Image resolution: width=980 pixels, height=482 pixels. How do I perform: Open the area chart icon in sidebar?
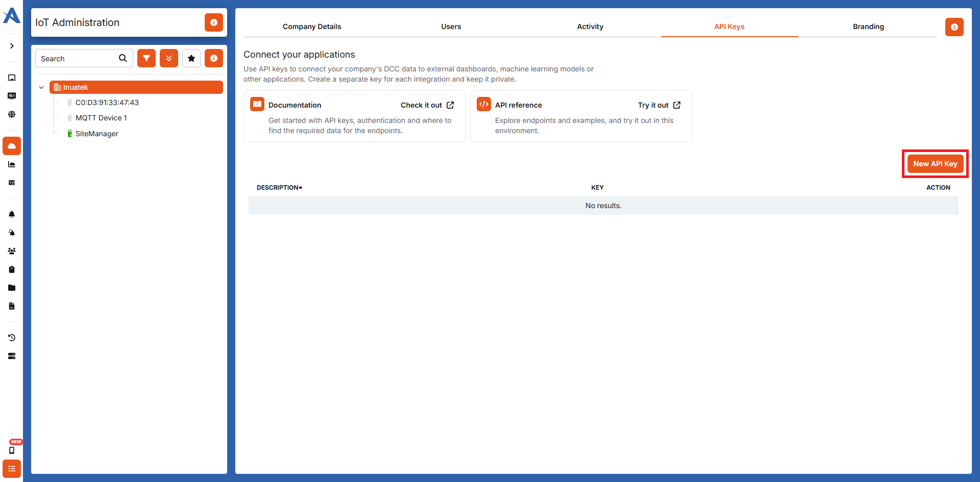point(12,164)
